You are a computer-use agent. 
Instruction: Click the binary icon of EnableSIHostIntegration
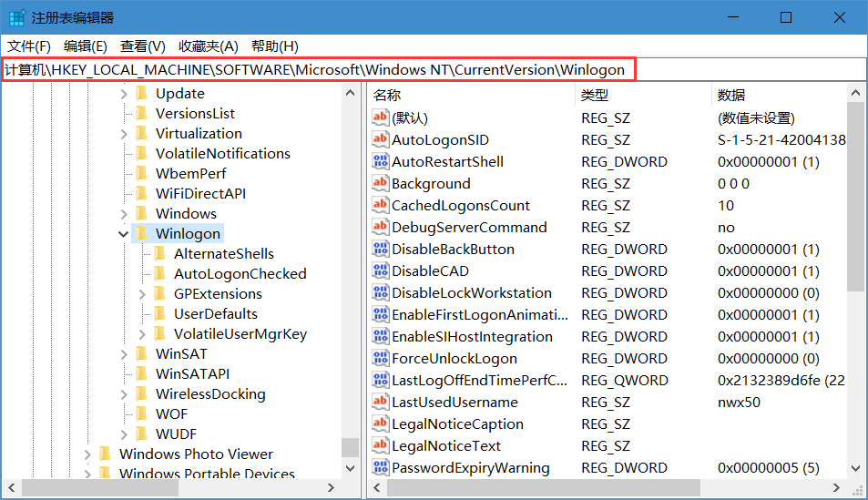click(x=380, y=336)
